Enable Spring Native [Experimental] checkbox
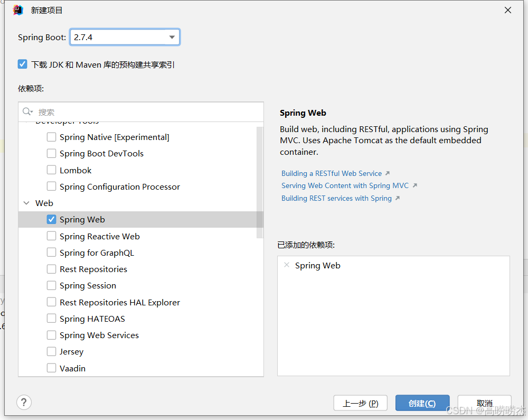528x420 pixels. pyautogui.click(x=52, y=137)
